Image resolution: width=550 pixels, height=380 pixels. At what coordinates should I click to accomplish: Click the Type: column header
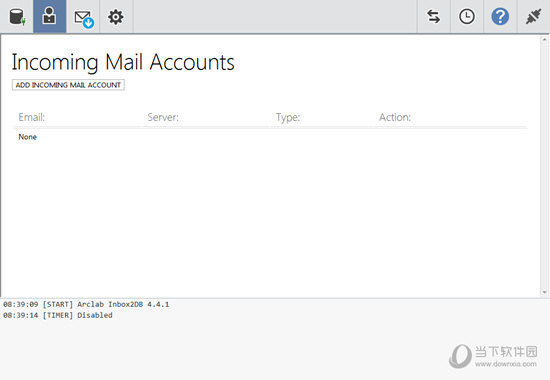coord(288,118)
